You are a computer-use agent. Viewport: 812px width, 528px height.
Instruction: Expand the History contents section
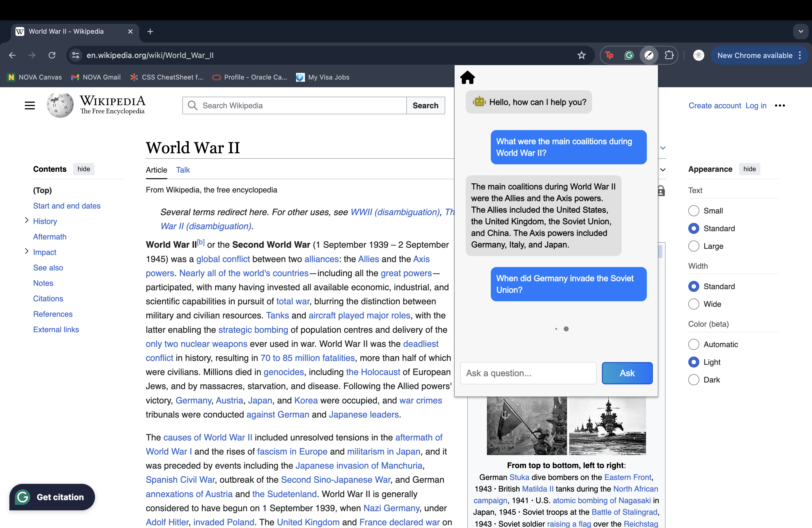click(27, 220)
